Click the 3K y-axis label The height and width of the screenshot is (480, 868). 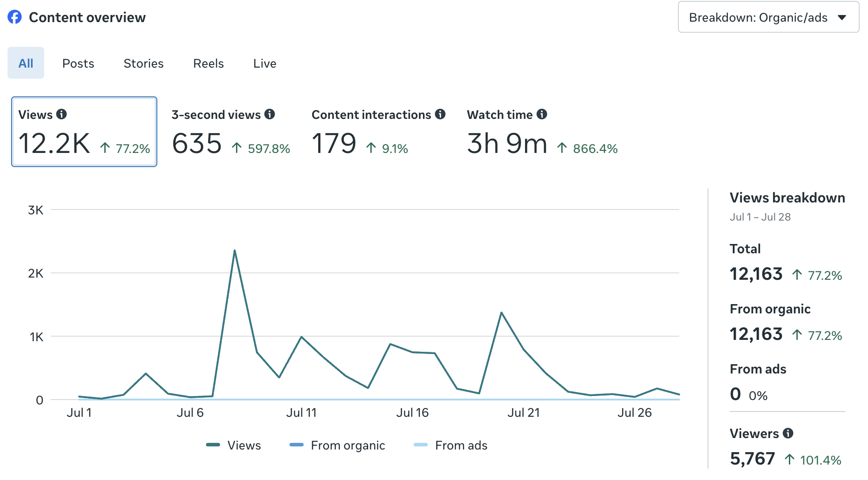(x=36, y=210)
